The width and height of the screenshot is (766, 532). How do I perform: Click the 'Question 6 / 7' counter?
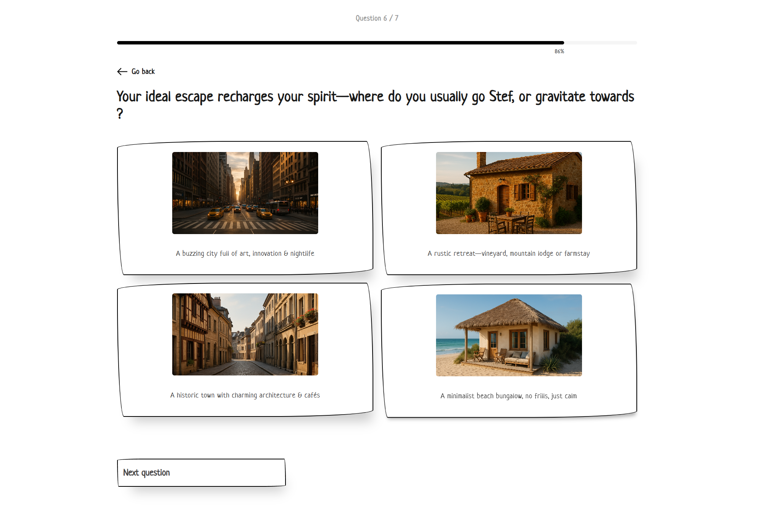tap(377, 18)
